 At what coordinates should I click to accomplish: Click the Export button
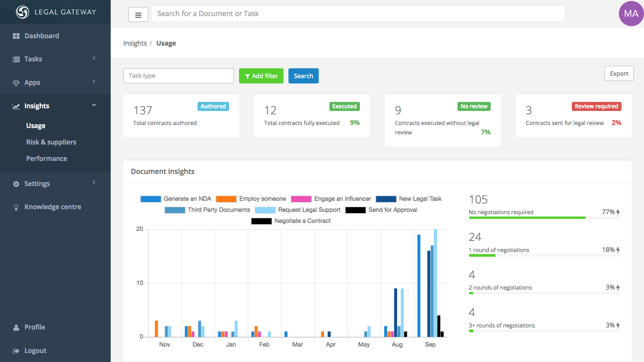[619, 73]
